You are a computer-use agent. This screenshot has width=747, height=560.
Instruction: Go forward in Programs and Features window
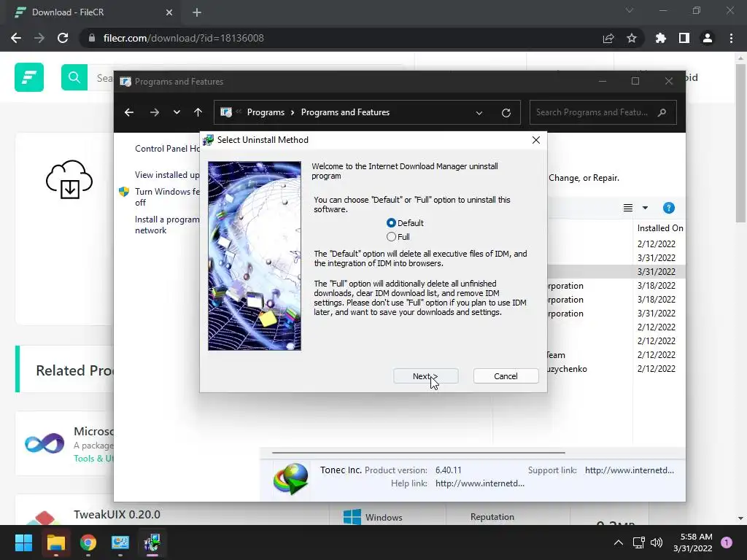pos(155,112)
